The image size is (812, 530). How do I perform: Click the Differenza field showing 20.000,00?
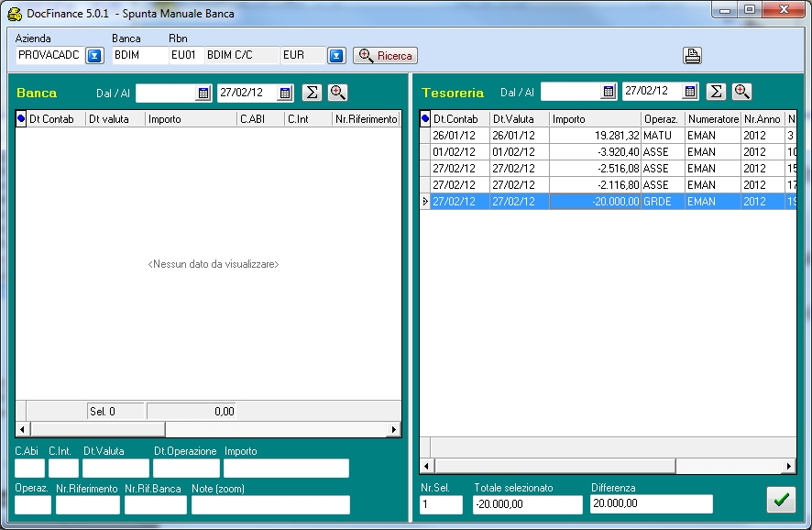[x=650, y=504]
